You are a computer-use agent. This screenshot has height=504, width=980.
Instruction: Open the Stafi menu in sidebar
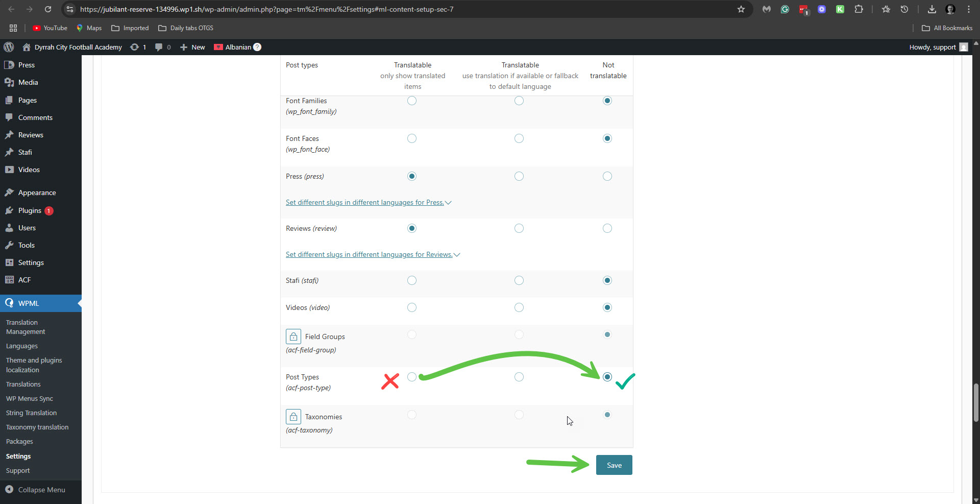point(41,152)
